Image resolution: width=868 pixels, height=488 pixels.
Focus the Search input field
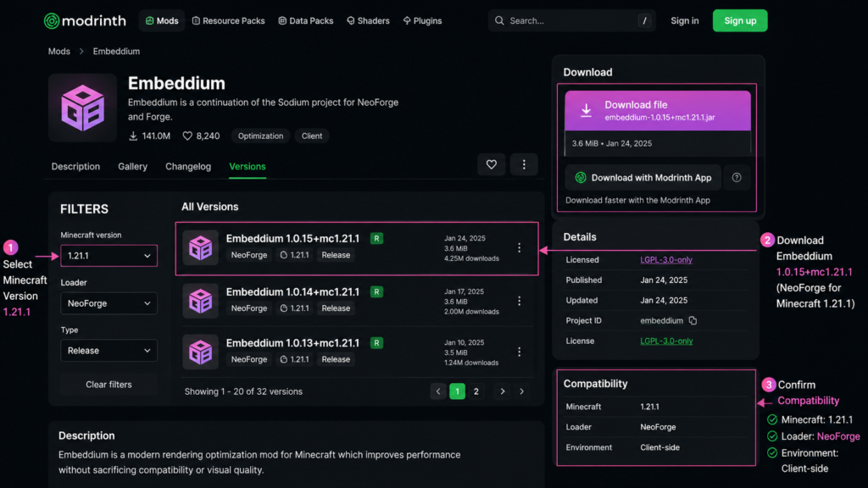click(572, 20)
